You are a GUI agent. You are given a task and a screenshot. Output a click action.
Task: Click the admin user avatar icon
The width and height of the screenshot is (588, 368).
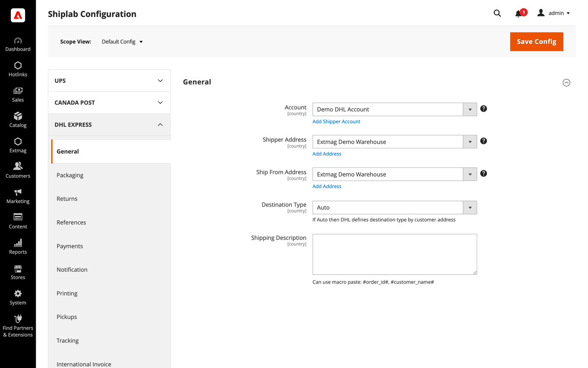tap(541, 13)
